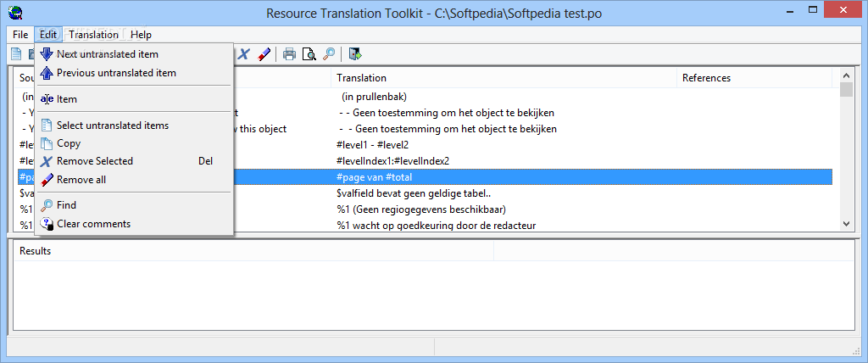Click the eraser icon beside Remove all
The image size is (868, 363).
click(47, 180)
